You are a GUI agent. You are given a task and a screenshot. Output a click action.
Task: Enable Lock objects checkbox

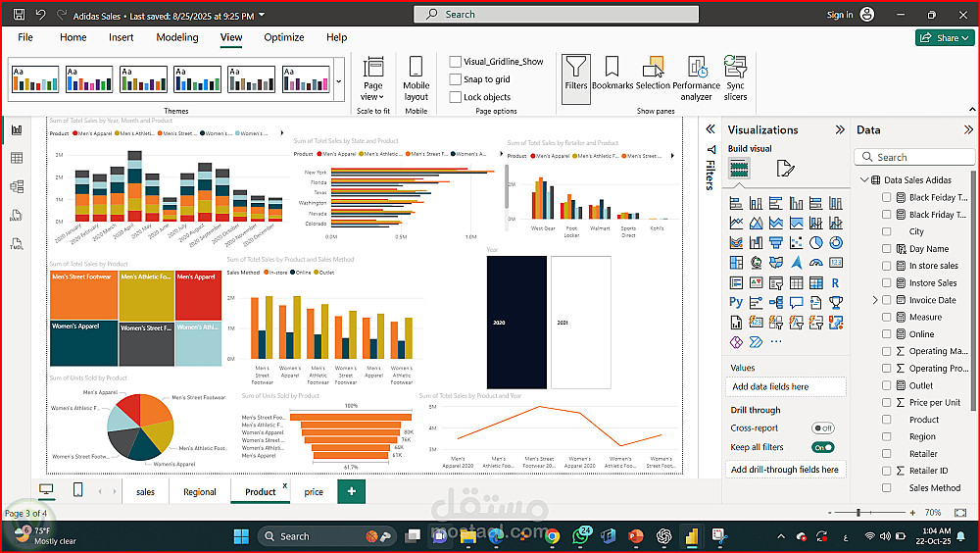pyautogui.click(x=456, y=97)
